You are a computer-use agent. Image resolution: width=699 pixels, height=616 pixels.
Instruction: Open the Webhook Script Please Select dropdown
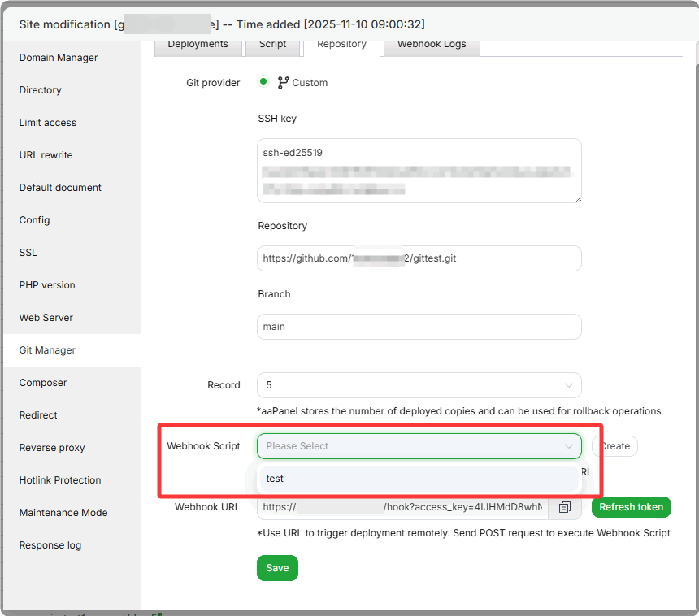[419, 446]
